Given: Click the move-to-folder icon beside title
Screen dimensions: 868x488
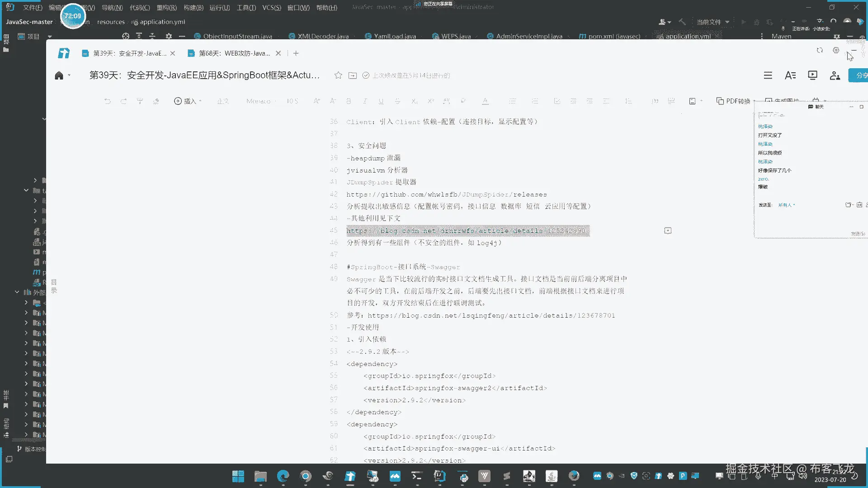Looking at the screenshot, I should [353, 75].
